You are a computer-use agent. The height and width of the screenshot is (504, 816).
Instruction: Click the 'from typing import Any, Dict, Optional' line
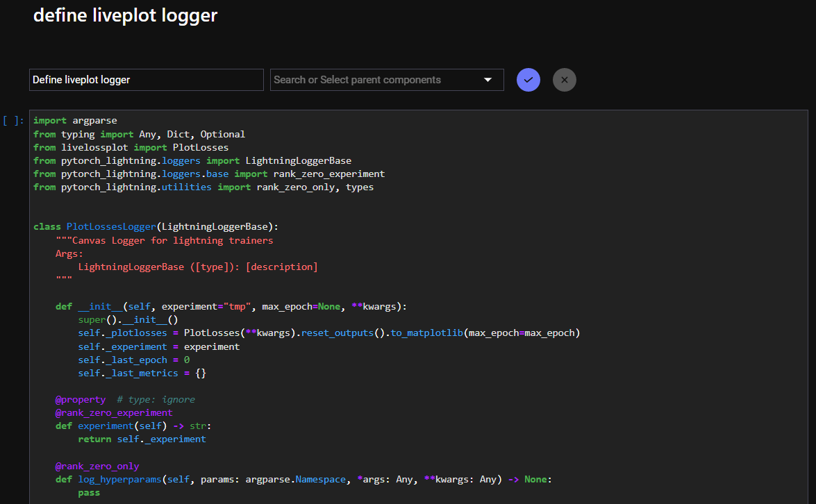(x=139, y=134)
